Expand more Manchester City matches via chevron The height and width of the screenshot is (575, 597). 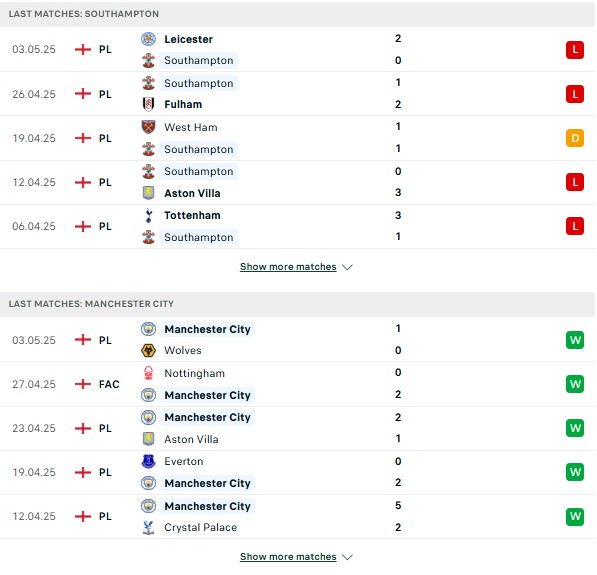tap(347, 557)
